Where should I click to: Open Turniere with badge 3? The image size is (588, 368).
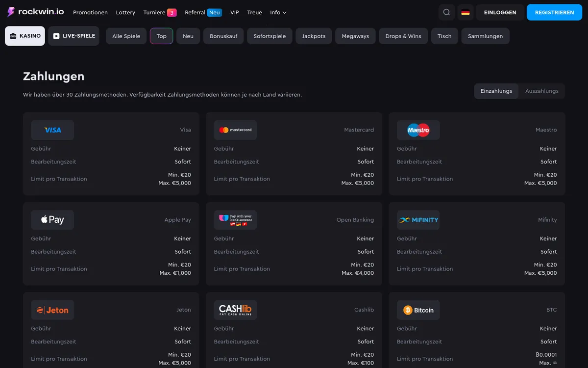click(160, 12)
